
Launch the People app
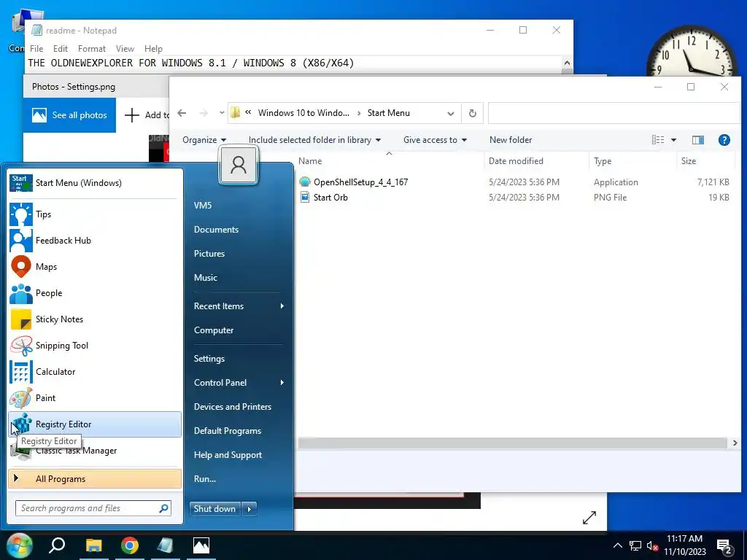tap(94, 293)
